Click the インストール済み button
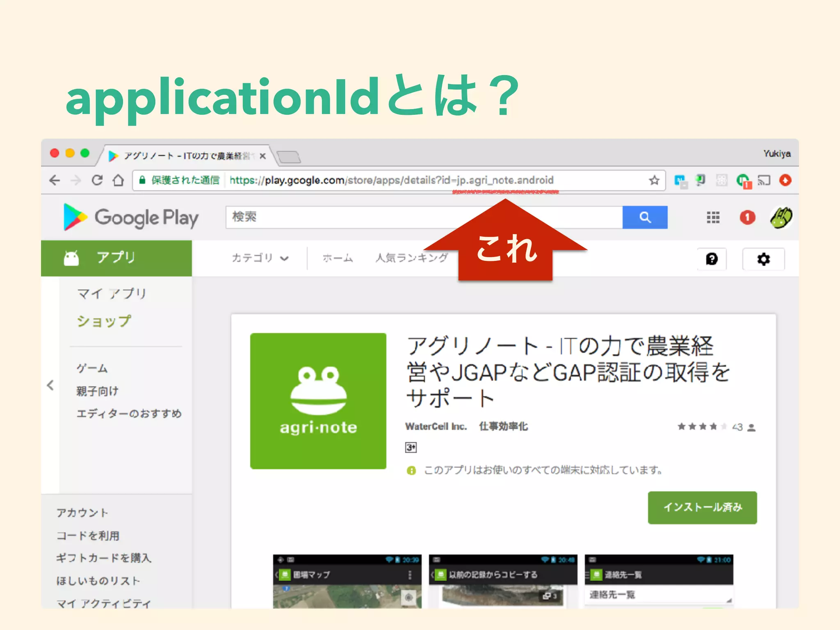Image resolution: width=840 pixels, height=630 pixels. click(x=702, y=507)
